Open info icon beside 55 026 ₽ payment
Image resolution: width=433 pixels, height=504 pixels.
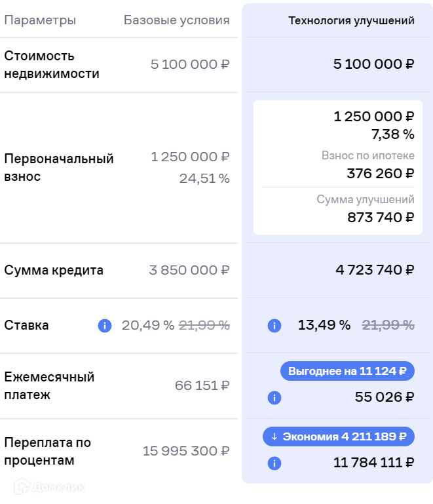(x=274, y=398)
